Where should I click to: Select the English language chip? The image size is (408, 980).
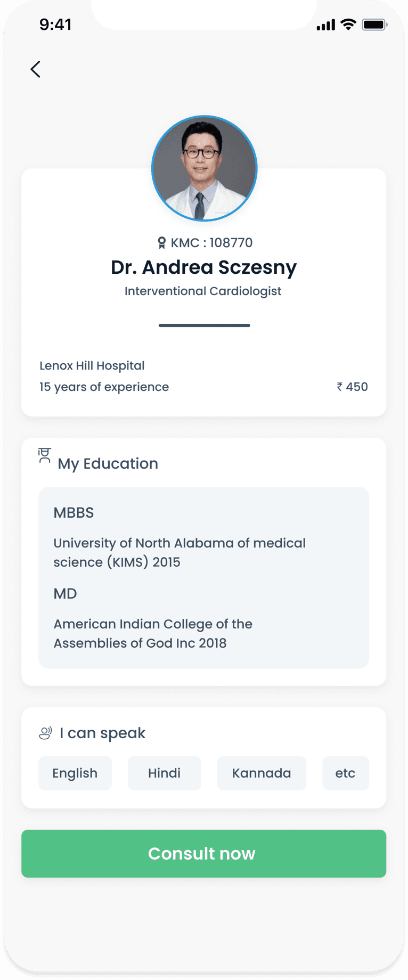tap(75, 773)
